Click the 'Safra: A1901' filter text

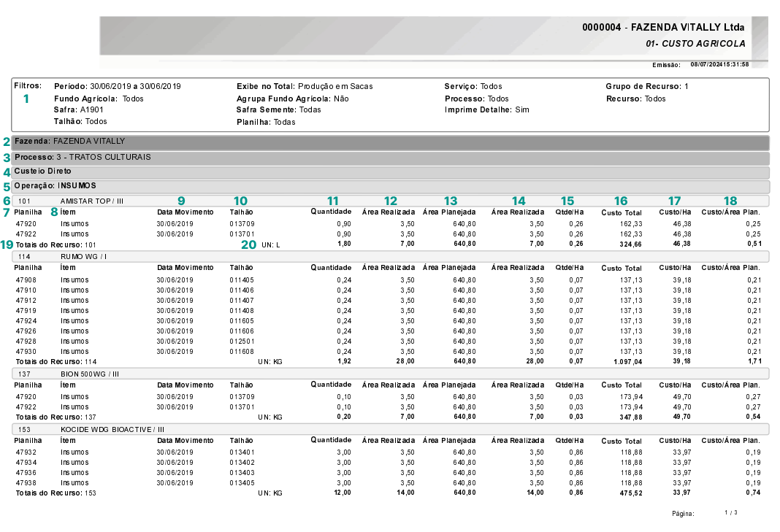tap(79, 110)
